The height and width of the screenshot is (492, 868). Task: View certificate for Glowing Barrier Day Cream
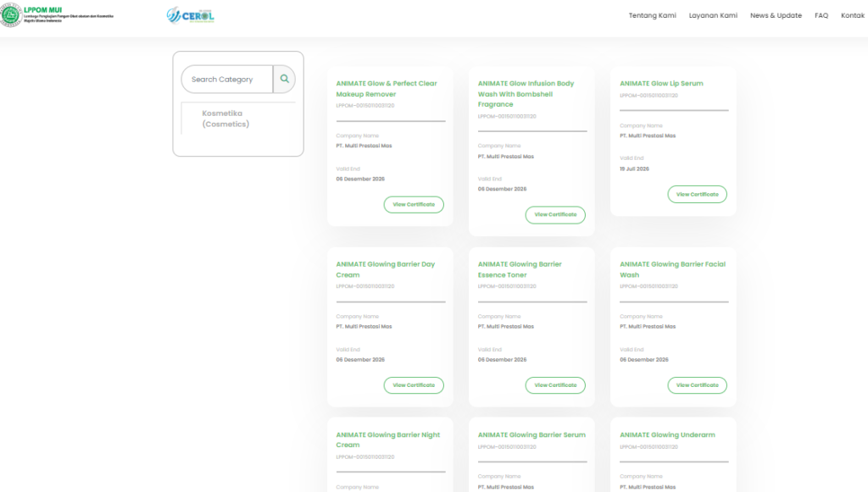[414, 385]
